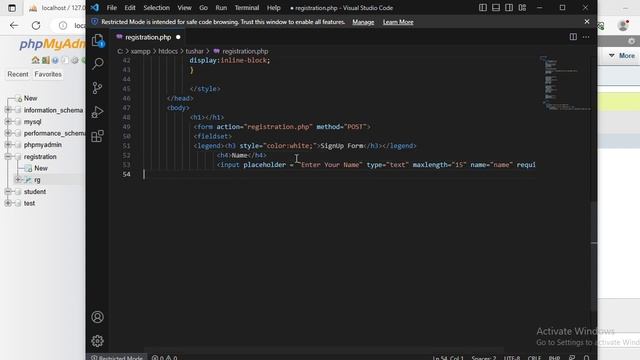Toggle the bottom panel layout icon
640x360 pixels.
click(x=496, y=8)
